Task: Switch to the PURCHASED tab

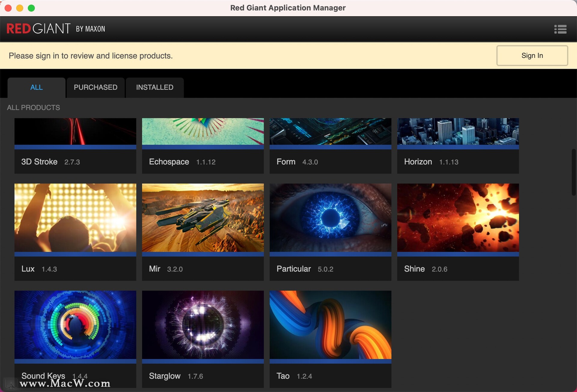Action: (96, 87)
